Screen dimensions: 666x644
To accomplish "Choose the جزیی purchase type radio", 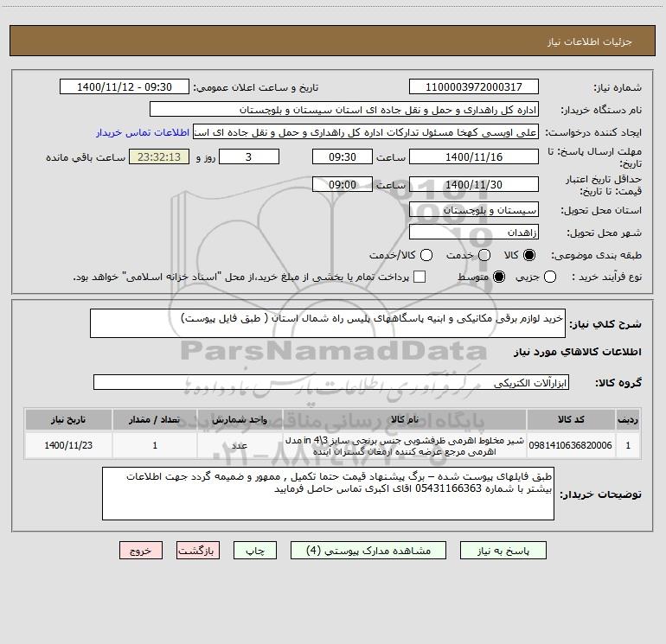I will tap(550, 277).
